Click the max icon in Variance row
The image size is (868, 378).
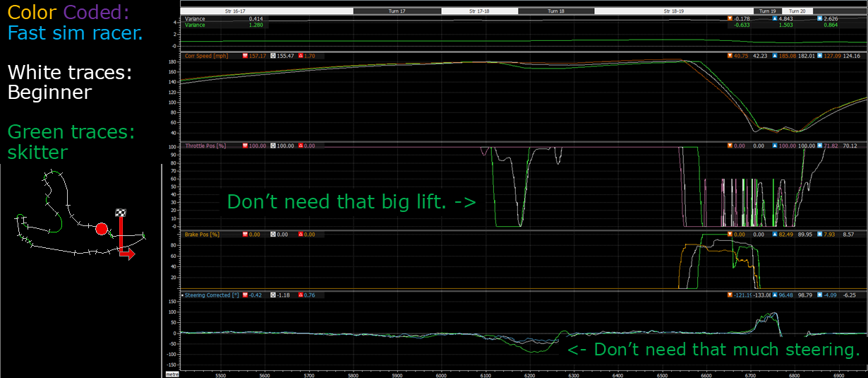tap(776, 19)
